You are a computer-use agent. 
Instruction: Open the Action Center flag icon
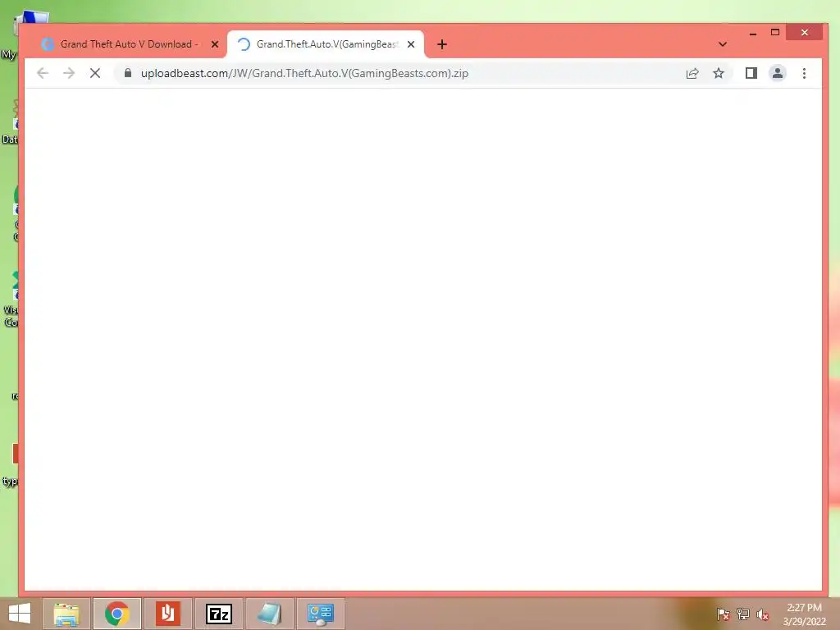[723, 614]
